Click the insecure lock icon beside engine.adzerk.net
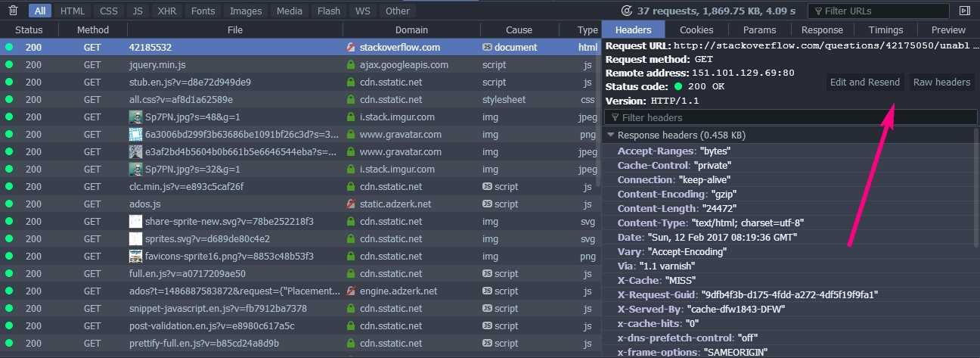The height and width of the screenshot is (358, 980). tap(351, 291)
